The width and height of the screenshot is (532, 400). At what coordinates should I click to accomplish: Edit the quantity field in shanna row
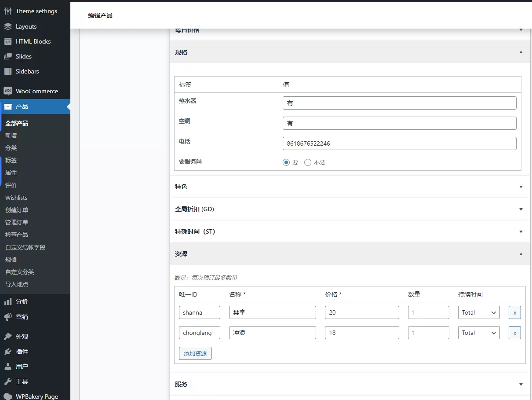coord(429,312)
